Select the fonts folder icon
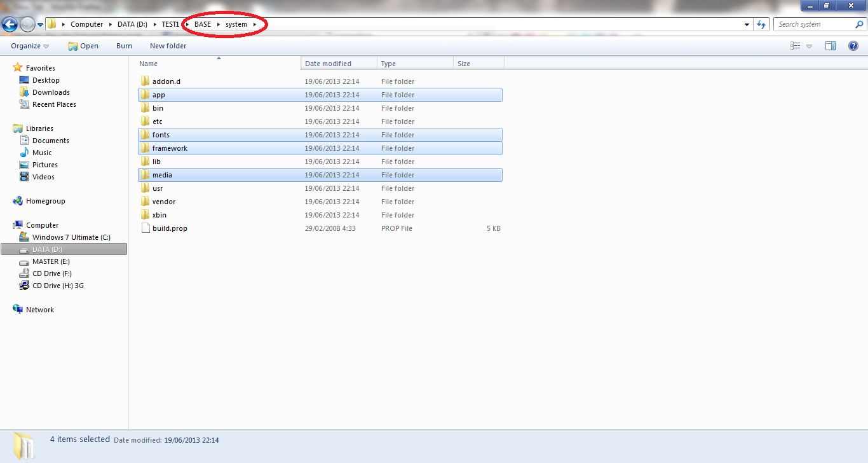The height and width of the screenshot is (463, 868). point(145,135)
